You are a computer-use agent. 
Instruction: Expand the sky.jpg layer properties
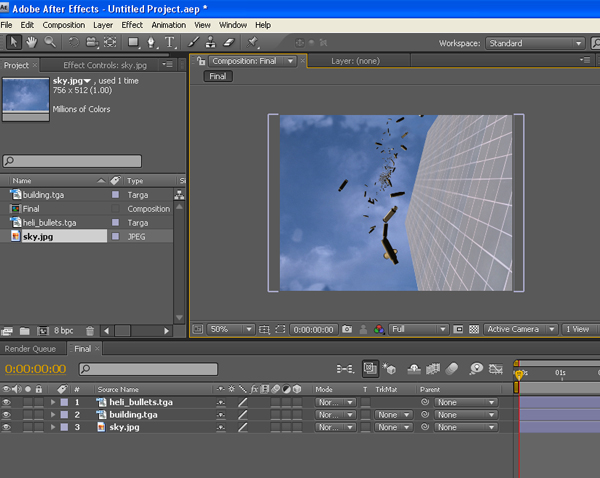click(x=53, y=427)
